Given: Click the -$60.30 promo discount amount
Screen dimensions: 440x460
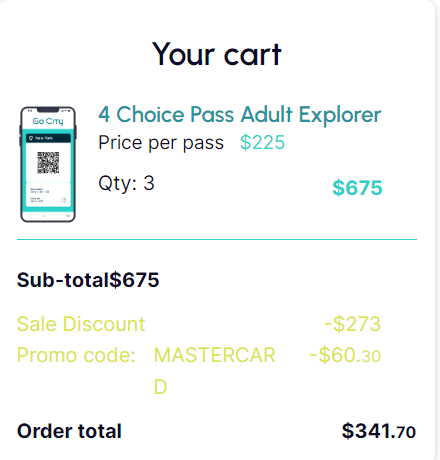Looking at the screenshot, I should tap(345, 355).
